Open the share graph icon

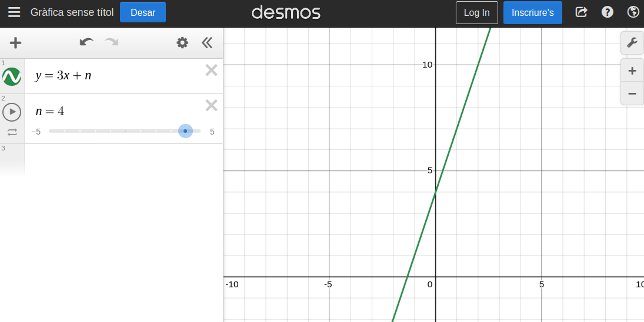coord(581,12)
